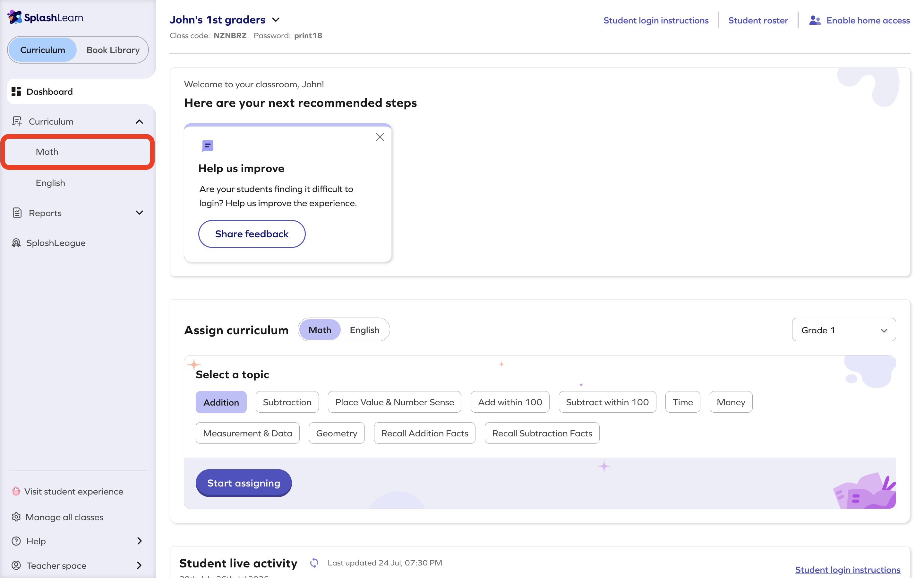Select the Measurement & Data topic
Screen dimensions: 924x578
pos(247,433)
